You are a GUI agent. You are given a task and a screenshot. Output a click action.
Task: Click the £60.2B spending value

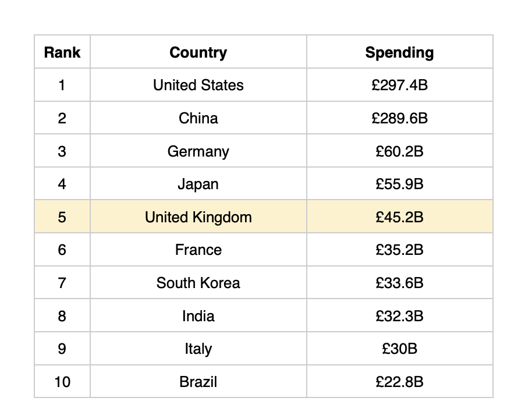pos(399,151)
